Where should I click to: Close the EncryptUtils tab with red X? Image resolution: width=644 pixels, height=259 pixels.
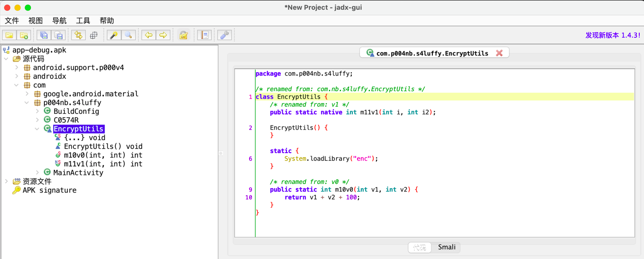(x=499, y=53)
